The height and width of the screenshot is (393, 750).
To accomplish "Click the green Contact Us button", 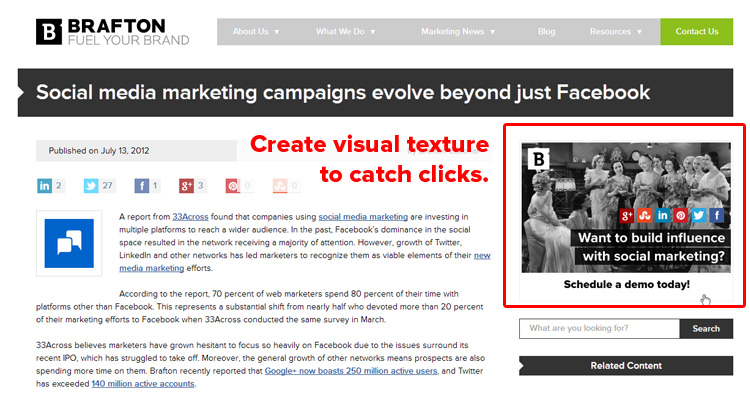I will pos(696,32).
